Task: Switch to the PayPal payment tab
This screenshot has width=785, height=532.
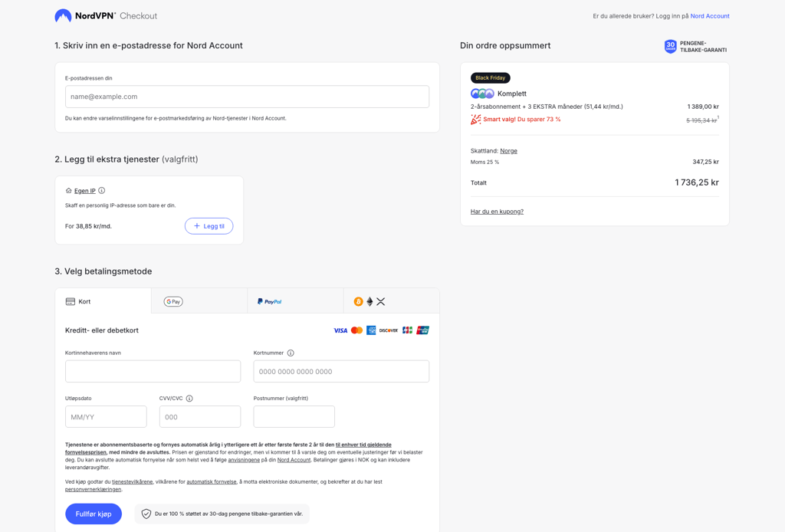Action: (295, 301)
